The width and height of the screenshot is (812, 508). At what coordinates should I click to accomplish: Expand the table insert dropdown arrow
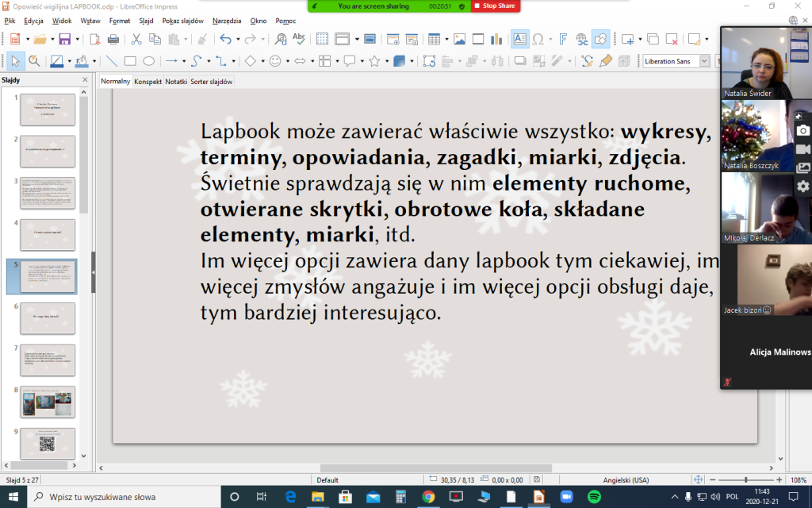coord(446,39)
